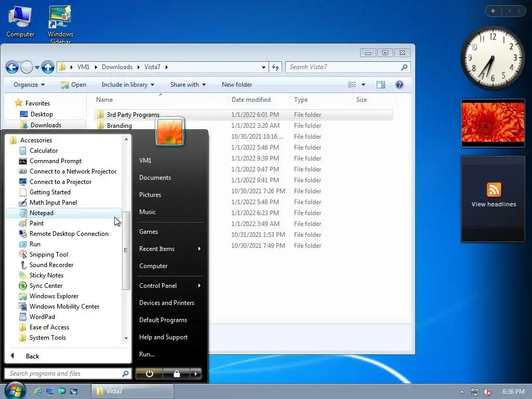The image size is (532, 399).
Task: Open Sound Recorder
Action: click(51, 264)
